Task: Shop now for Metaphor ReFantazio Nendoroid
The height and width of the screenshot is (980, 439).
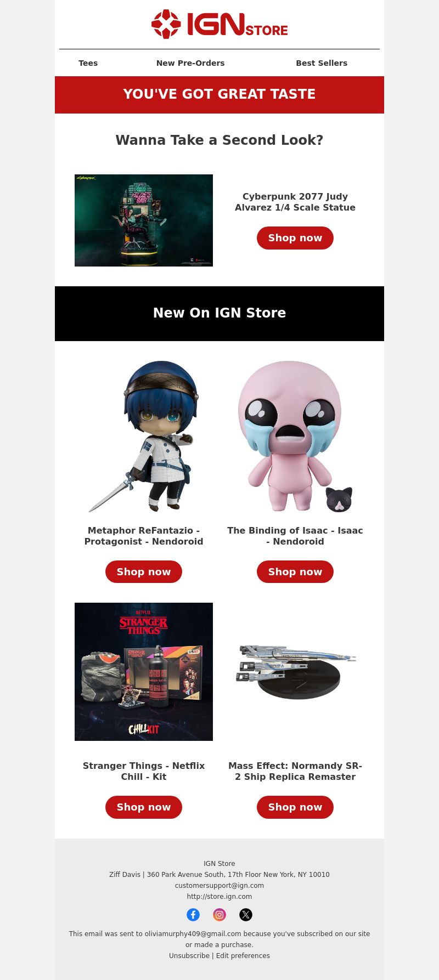Action: [144, 571]
